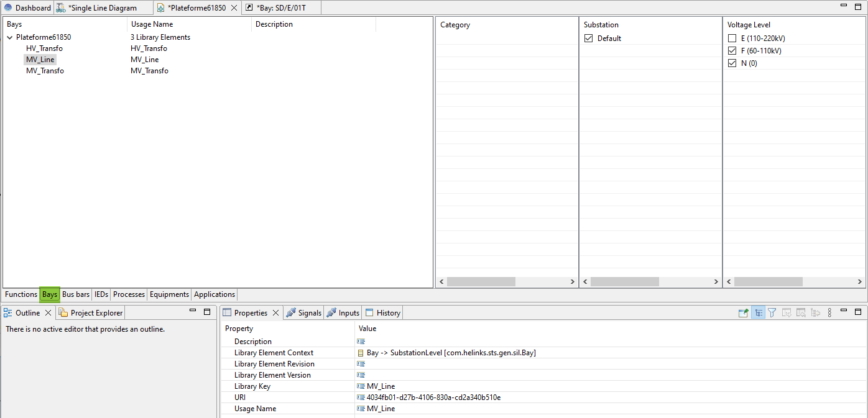The height and width of the screenshot is (418, 868).
Task: Switch to the Single Line Diagram tab
Action: (102, 8)
